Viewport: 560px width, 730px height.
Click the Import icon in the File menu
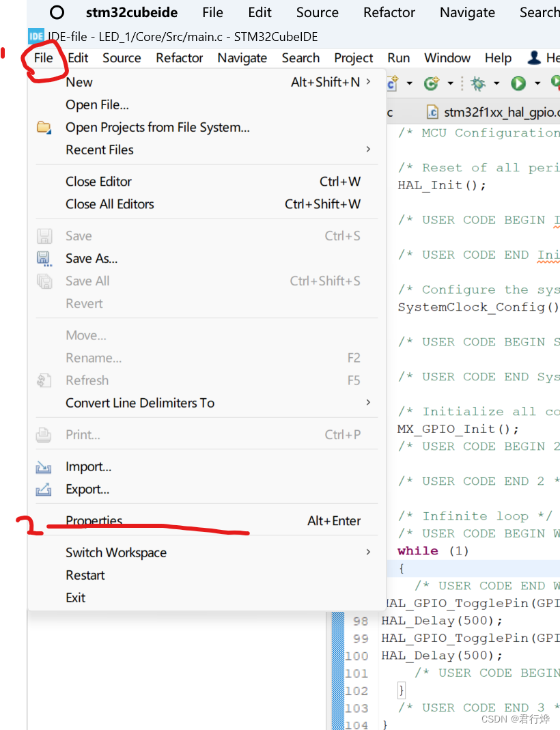click(x=44, y=467)
